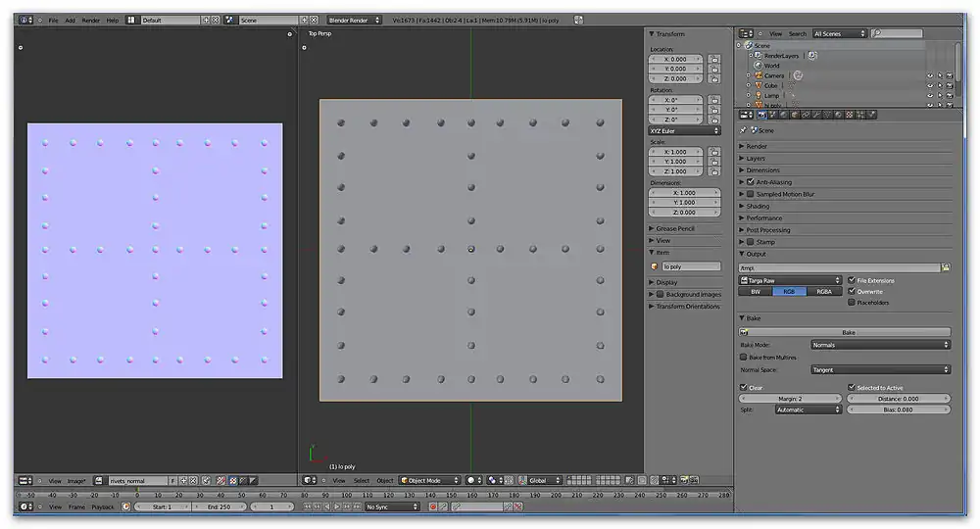The image size is (980, 529).
Task: Open the File menu
Action: pyautogui.click(x=53, y=20)
